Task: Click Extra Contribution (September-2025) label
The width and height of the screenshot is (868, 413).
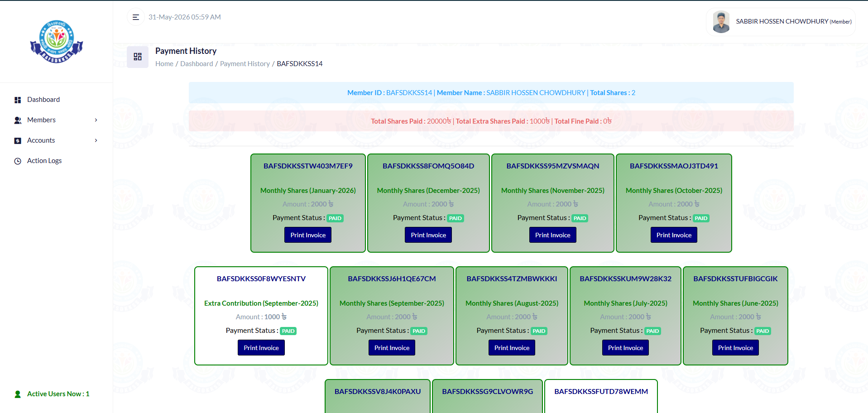Action: [261, 303]
